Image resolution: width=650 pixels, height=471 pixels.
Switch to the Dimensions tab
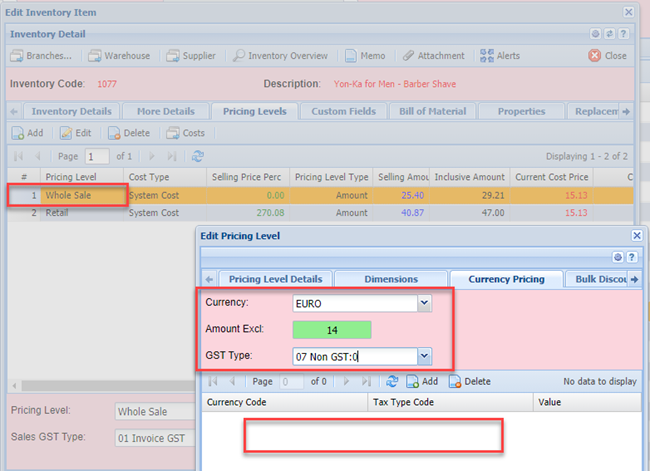click(x=391, y=279)
